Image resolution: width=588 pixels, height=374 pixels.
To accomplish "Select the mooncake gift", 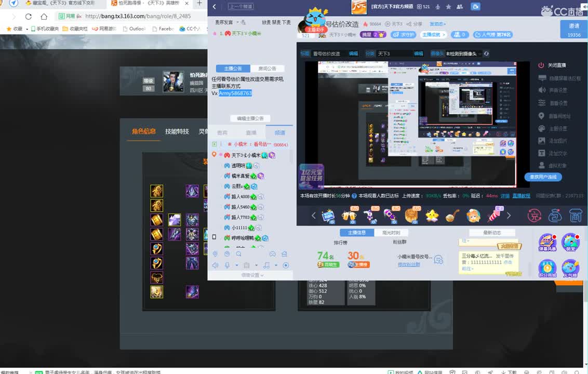I will 411,216.
